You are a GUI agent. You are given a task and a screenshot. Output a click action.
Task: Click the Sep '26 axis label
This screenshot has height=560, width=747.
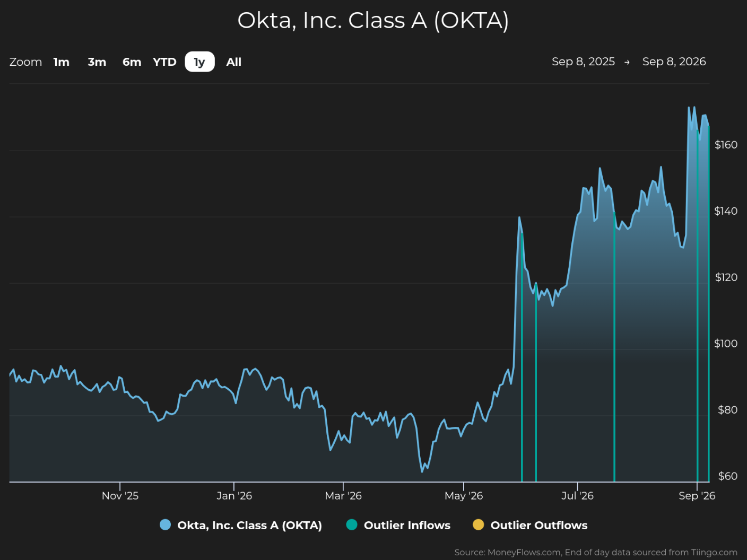coord(697,496)
